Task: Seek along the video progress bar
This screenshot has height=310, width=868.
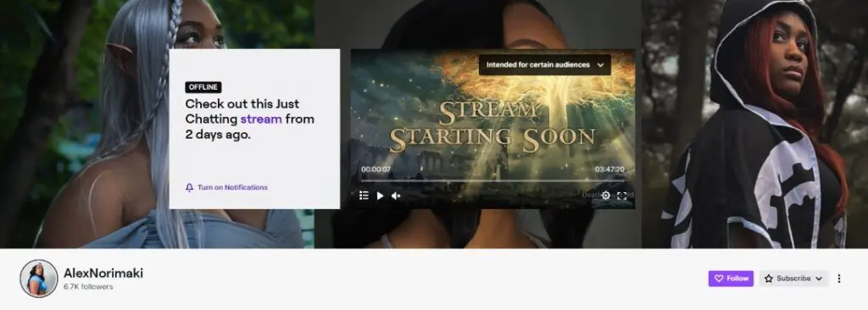Action: pos(492,180)
